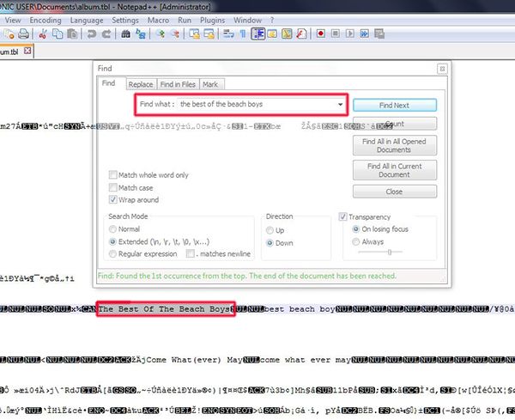515x420 pixels.
Task: Click the user-defined language icon
Action: pos(272,33)
